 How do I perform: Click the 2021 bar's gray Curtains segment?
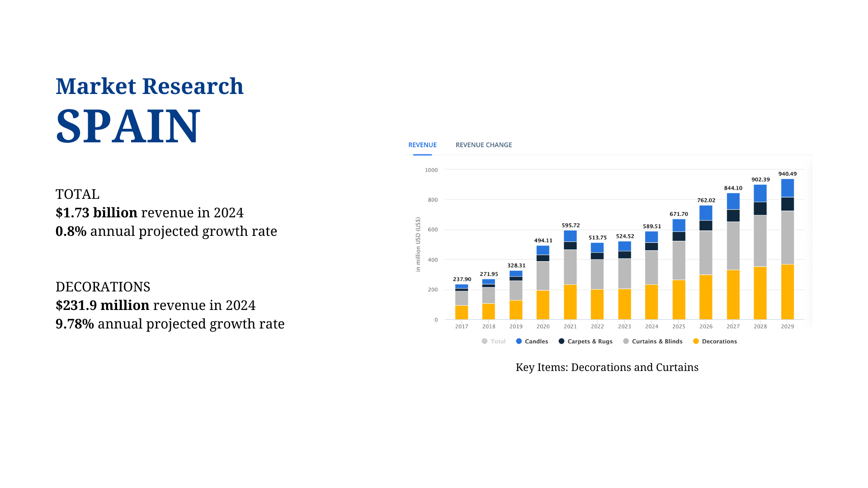(x=570, y=267)
